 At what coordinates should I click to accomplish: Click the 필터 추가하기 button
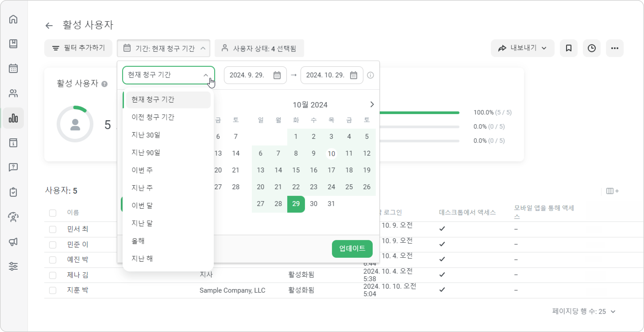[78, 48]
